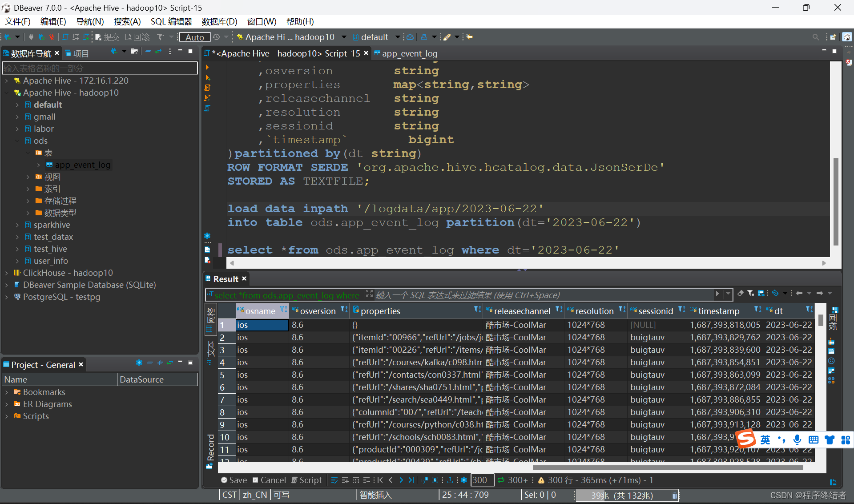Select the default database in navigator
854x504 pixels.
(x=48, y=105)
